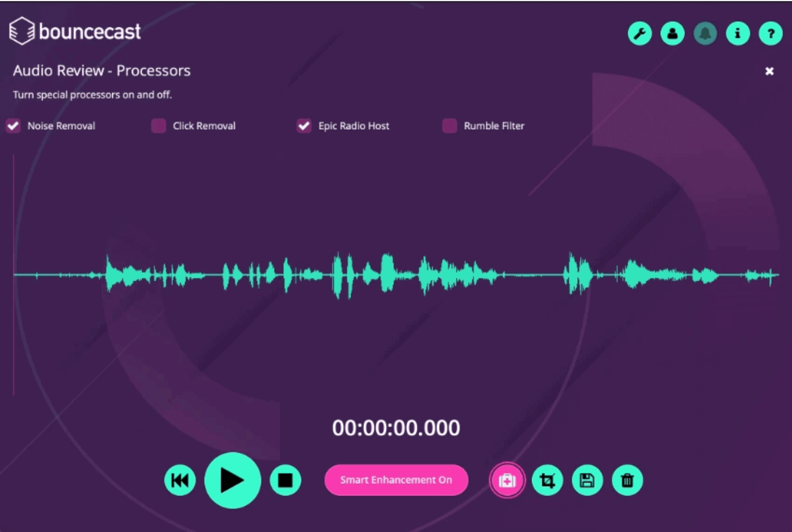The width and height of the screenshot is (792, 532).
Task: Click the Rumble Filter label
Action: coord(494,126)
